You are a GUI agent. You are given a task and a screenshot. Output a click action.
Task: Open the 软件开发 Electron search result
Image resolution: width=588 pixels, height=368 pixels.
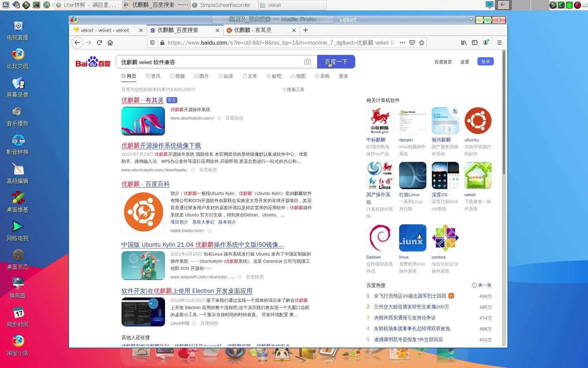tap(187, 291)
